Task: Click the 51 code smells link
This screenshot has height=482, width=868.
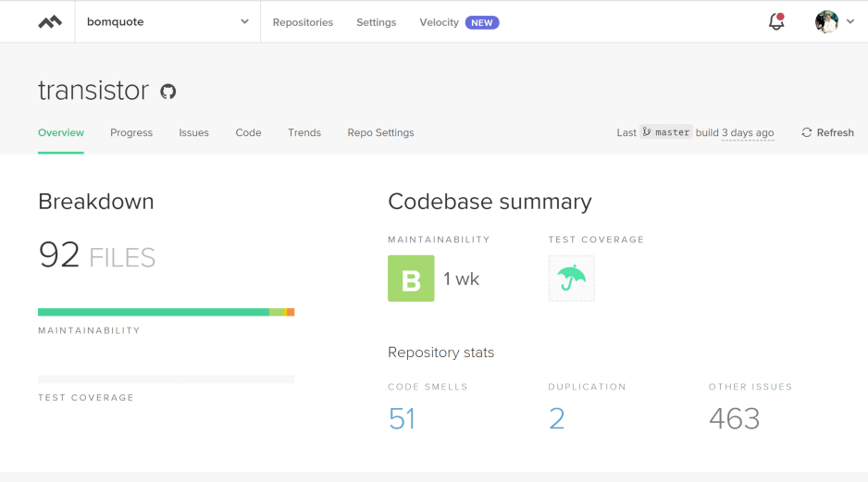Action: [402, 418]
